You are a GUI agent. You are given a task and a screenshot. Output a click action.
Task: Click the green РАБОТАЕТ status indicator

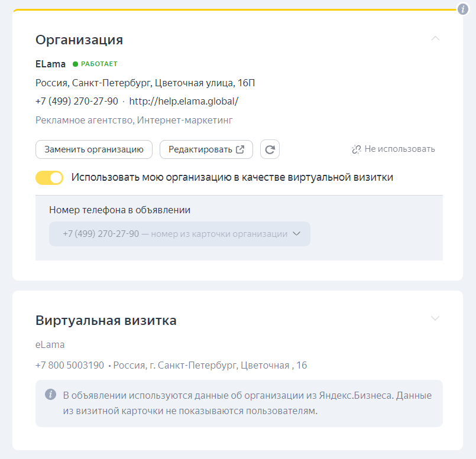tap(95, 64)
